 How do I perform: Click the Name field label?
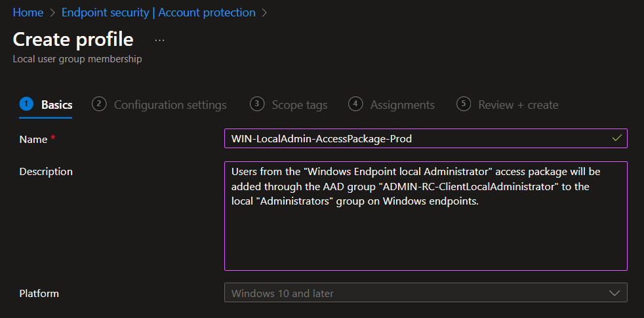[33, 139]
